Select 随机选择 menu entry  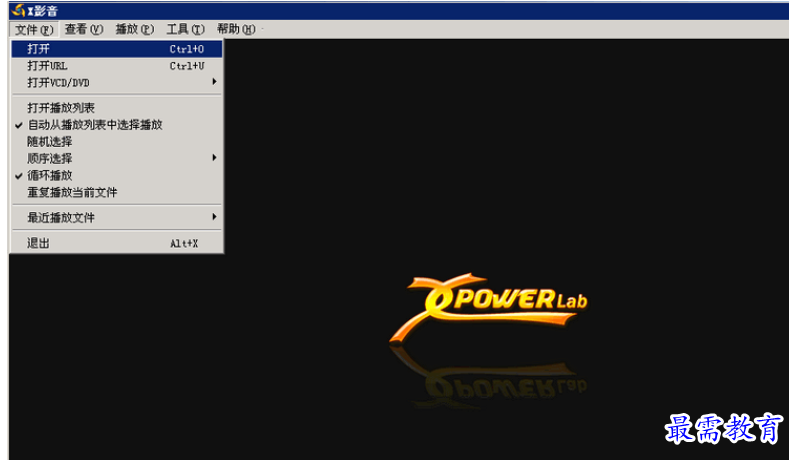(117, 141)
